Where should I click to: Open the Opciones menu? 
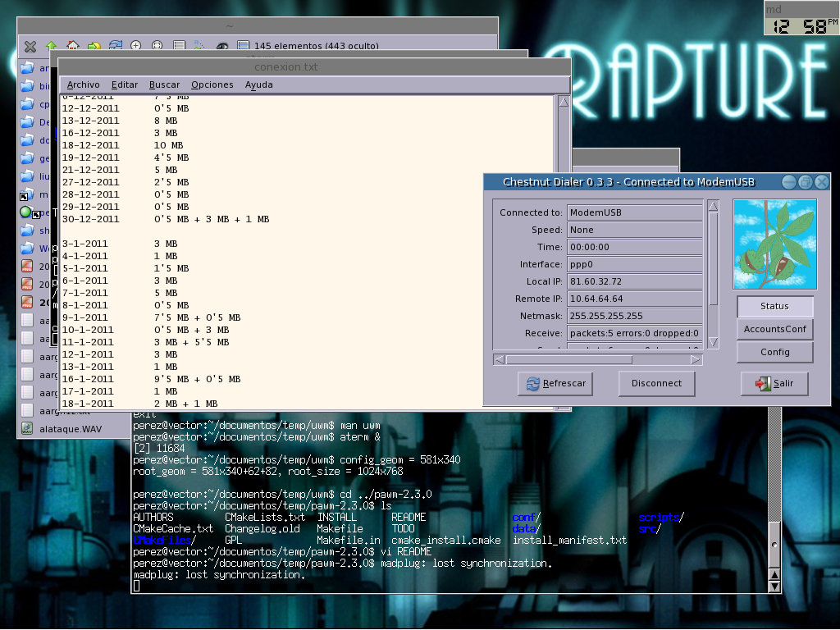pos(212,84)
